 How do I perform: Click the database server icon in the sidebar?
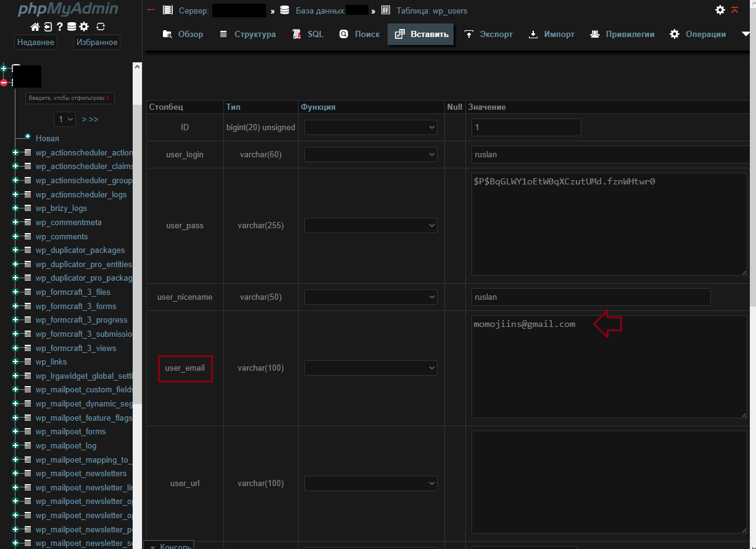click(x=72, y=27)
